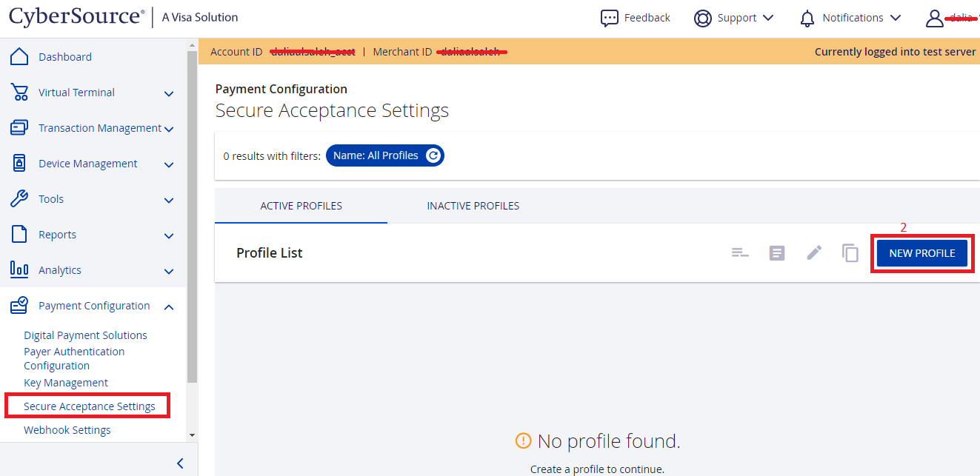This screenshot has width=980, height=476.
Task: Collapse the sidebar with left chevron
Action: point(180,463)
